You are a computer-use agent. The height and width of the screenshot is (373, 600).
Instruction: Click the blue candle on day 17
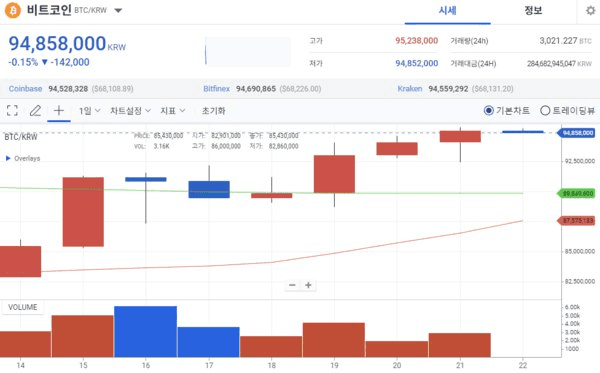pyautogui.click(x=209, y=189)
